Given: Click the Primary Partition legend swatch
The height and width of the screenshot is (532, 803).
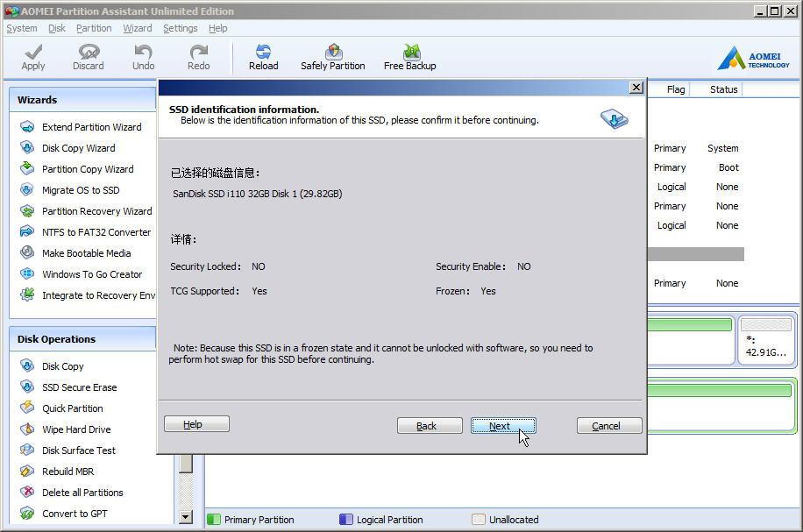Looking at the screenshot, I should [214, 520].
